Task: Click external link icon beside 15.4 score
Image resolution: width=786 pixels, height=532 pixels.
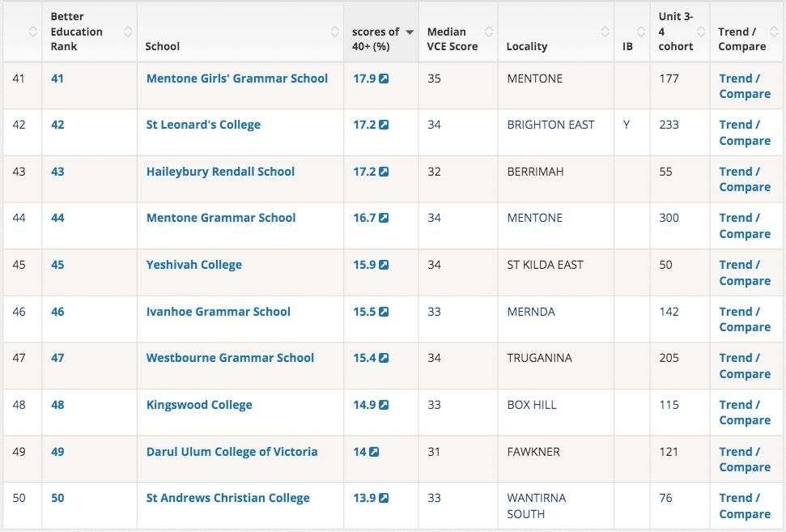Action: pyautogui.click(x=384, y=358)
